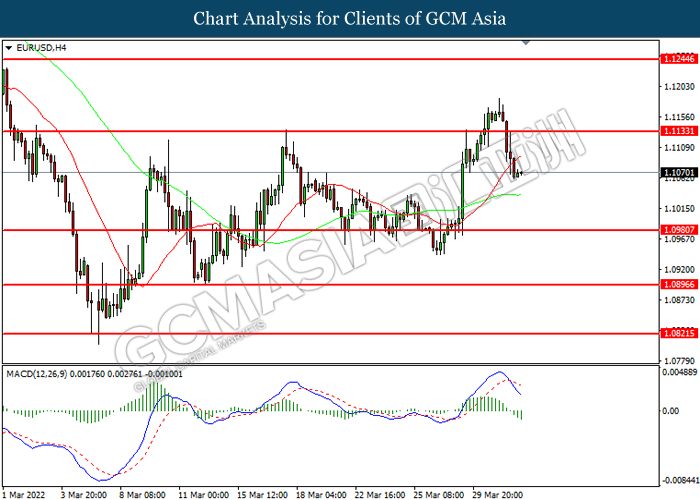
Task: Click the 1.12446 resistance price tag
Action: [679, 59]
